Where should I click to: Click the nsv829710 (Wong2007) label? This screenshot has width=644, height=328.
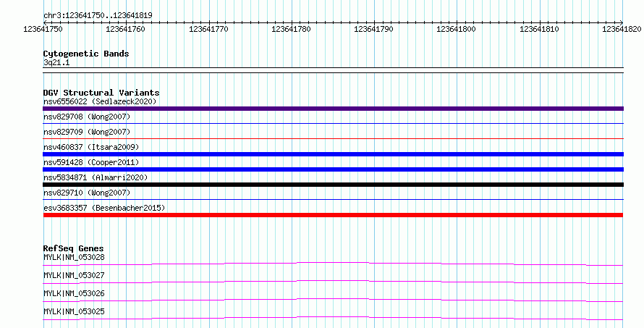87,193
